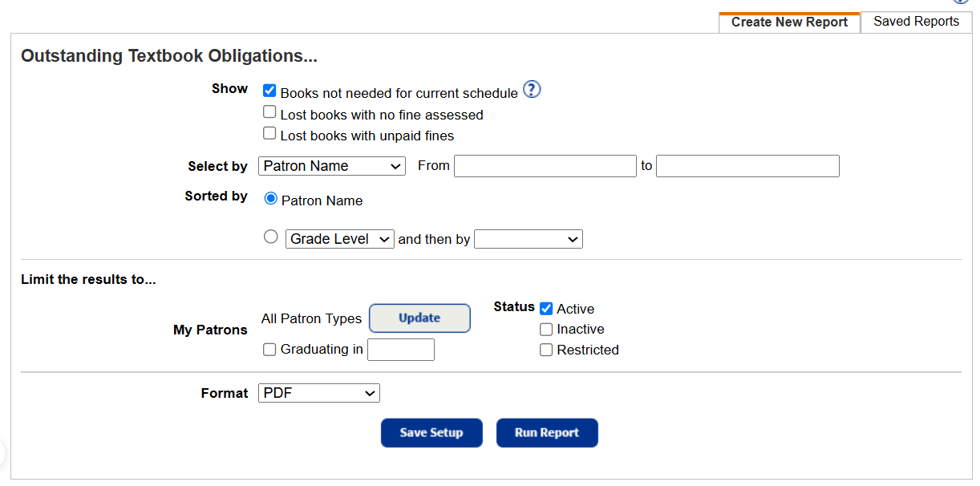Open the 'and then by' dropdown
This screenshot has width=980, height=486.
click(528, 238)
